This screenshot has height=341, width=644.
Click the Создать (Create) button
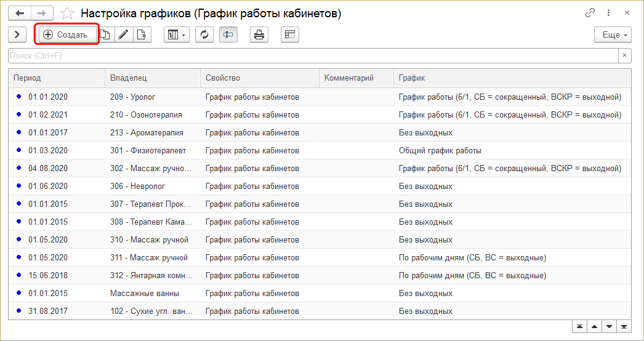pyautogui.click(x=66, y=35)
